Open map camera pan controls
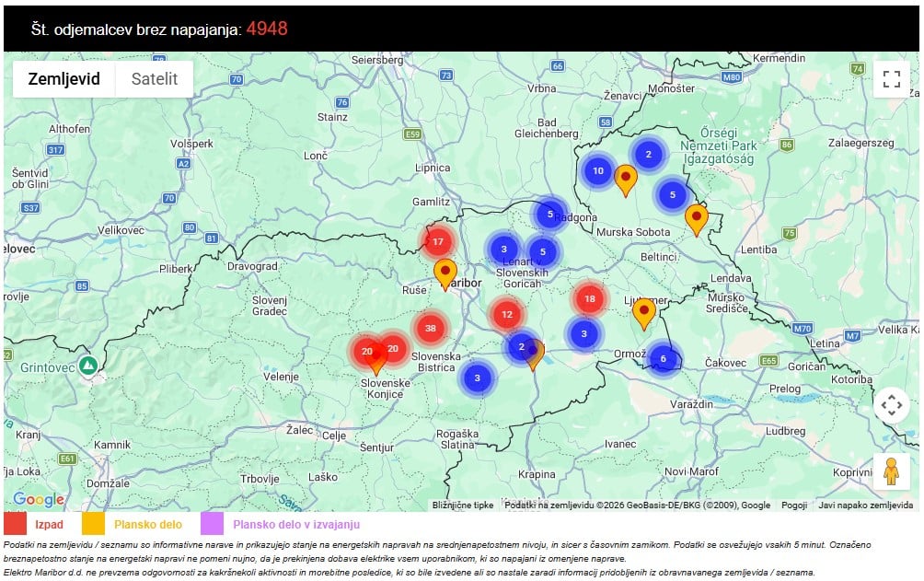This screenshot has width=924, height=581. 891,404
